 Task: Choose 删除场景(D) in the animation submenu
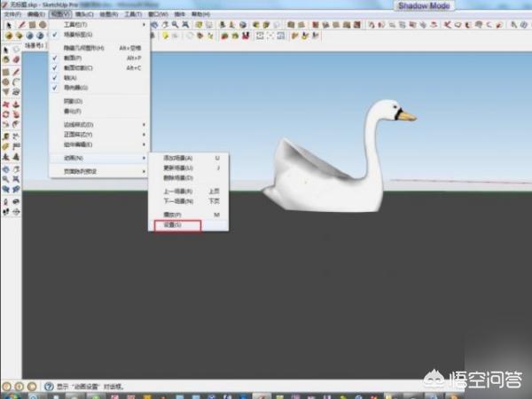(x=189, y=178)
